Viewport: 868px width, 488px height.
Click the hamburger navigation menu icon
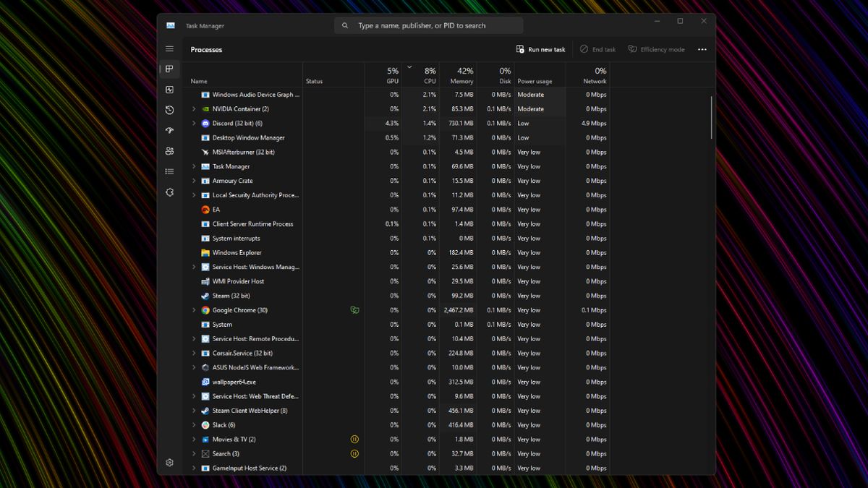[169, 48]
